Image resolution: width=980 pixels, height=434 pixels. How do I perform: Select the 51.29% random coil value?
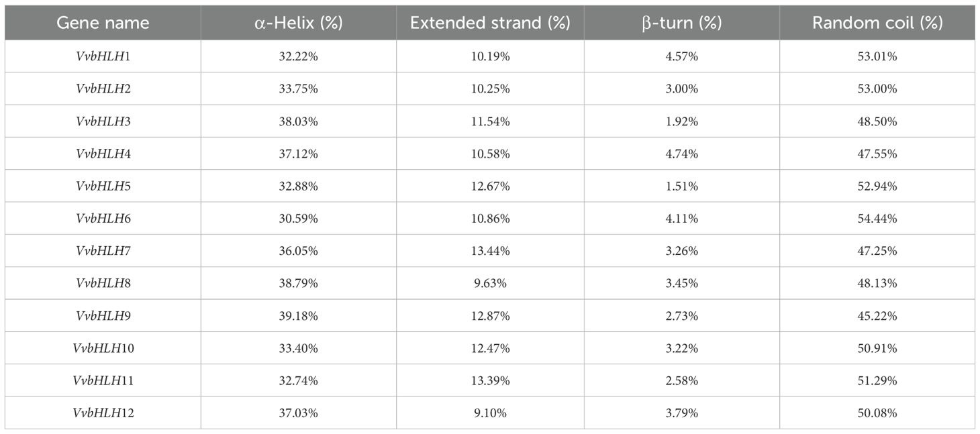pos(877,380)
